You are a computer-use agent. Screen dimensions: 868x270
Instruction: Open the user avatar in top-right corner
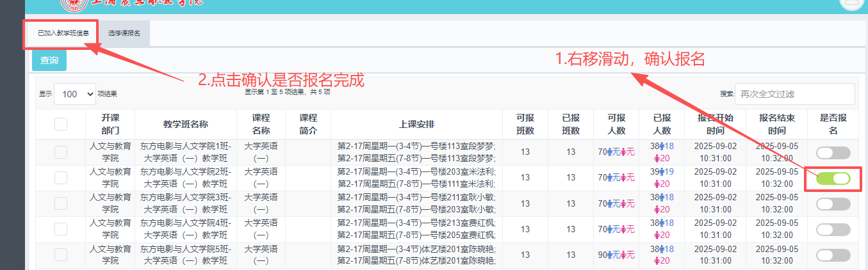point(851,3)
